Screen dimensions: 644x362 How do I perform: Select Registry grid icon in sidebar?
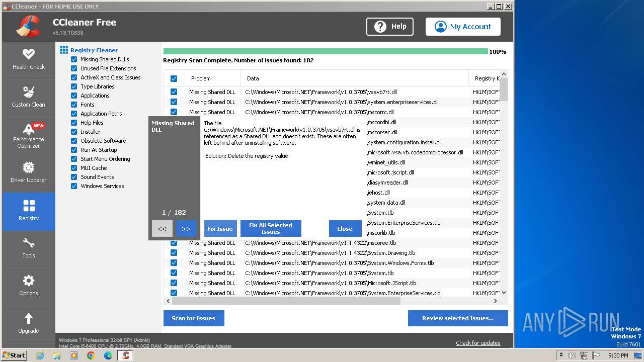coord(29,206)
